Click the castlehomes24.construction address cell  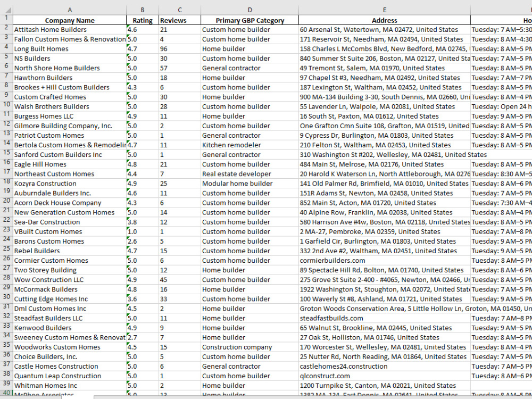(385, 366)
